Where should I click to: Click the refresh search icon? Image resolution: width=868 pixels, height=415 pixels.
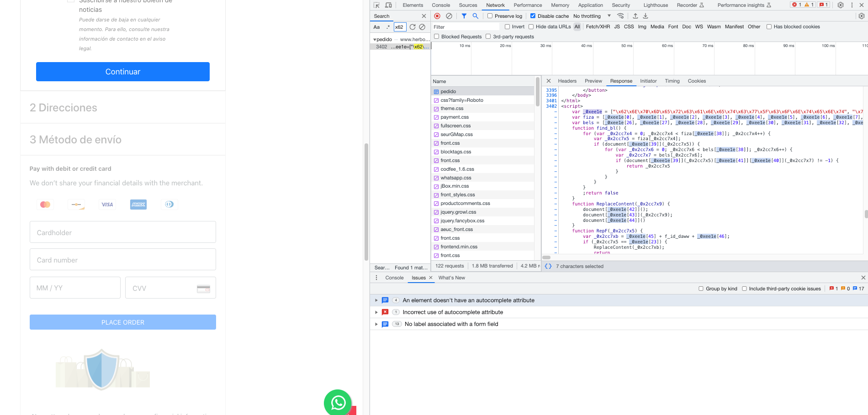click(x=413, y=27)
